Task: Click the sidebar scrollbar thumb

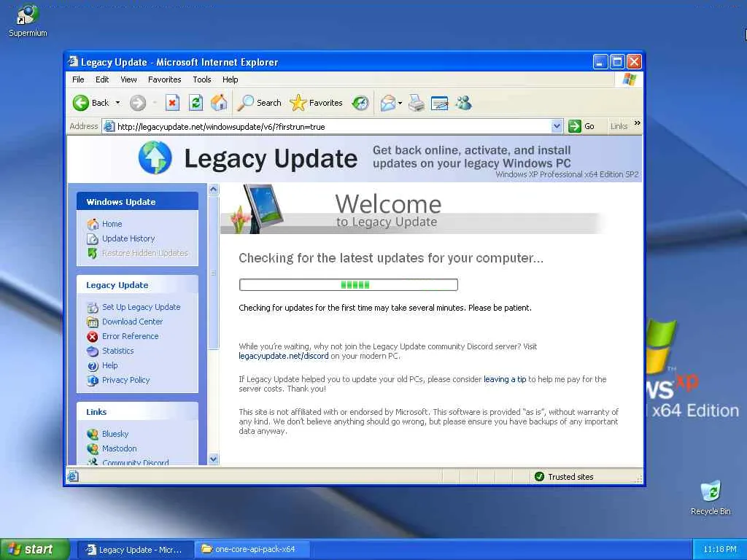Action: [x=214, y=273]
